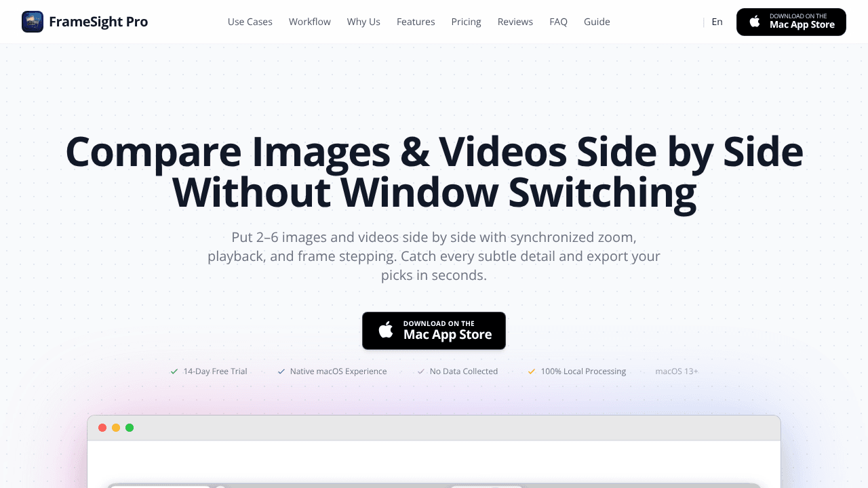Image resolution: width=868 pixels, height=488 pixels.
Task: Click checkmark beside Native macOS Experience
Action: 281,371
